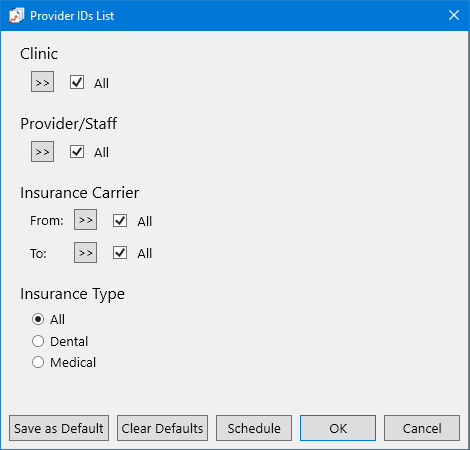Click the Insurance Carrier section heading
Viewport: 470px width, 450px height.
[x=80, y=193]
